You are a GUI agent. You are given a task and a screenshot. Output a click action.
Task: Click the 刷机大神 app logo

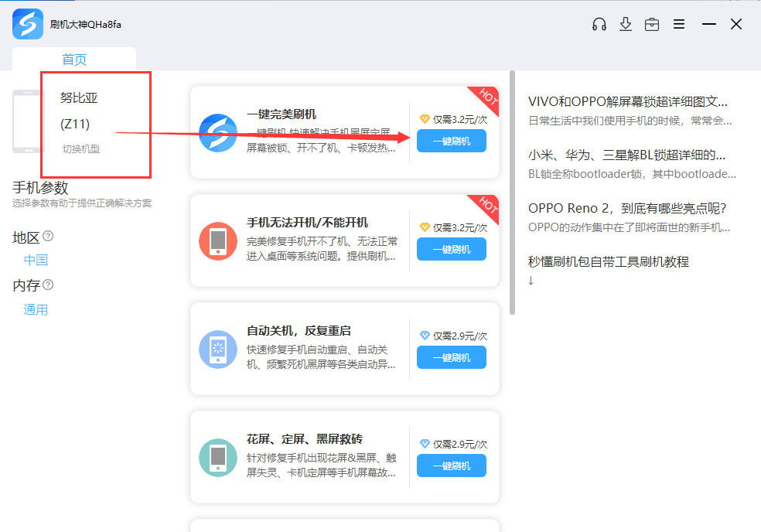(28, 24)
